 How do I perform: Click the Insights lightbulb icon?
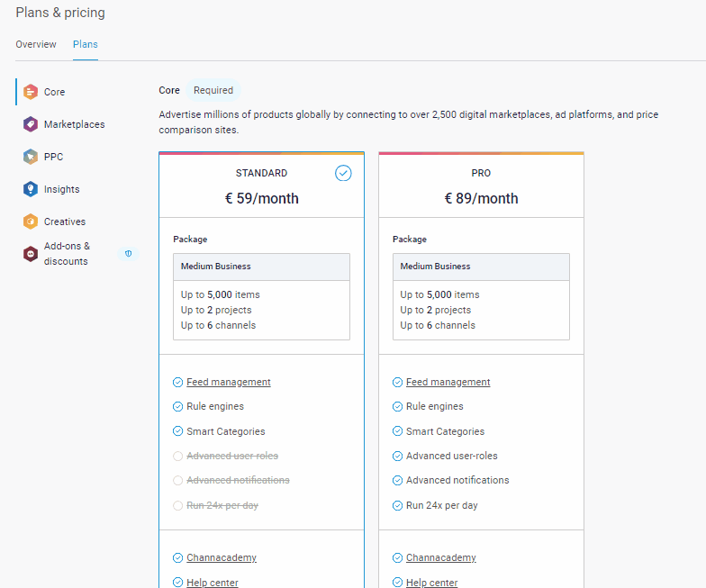coord(31,189)
